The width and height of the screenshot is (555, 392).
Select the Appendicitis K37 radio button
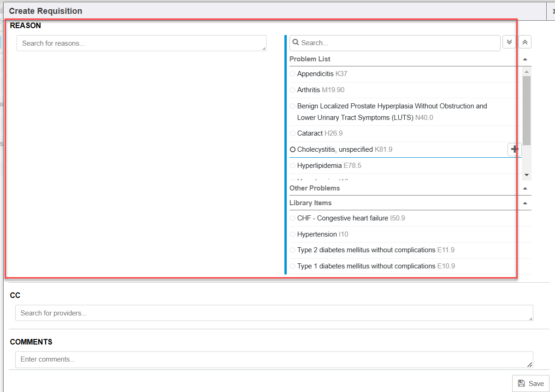293,74
